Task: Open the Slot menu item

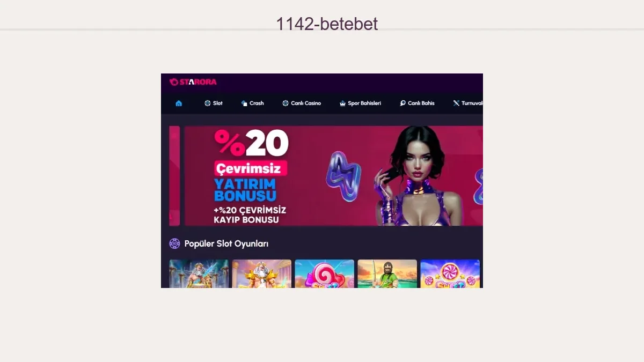Action: click(217, 103)
